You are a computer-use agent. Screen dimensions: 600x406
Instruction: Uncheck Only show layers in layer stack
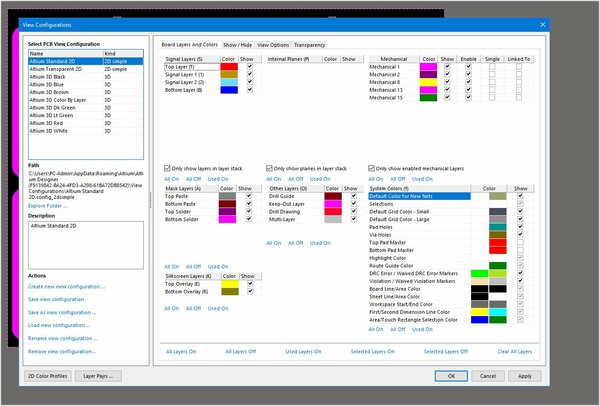tap(167, 168)
